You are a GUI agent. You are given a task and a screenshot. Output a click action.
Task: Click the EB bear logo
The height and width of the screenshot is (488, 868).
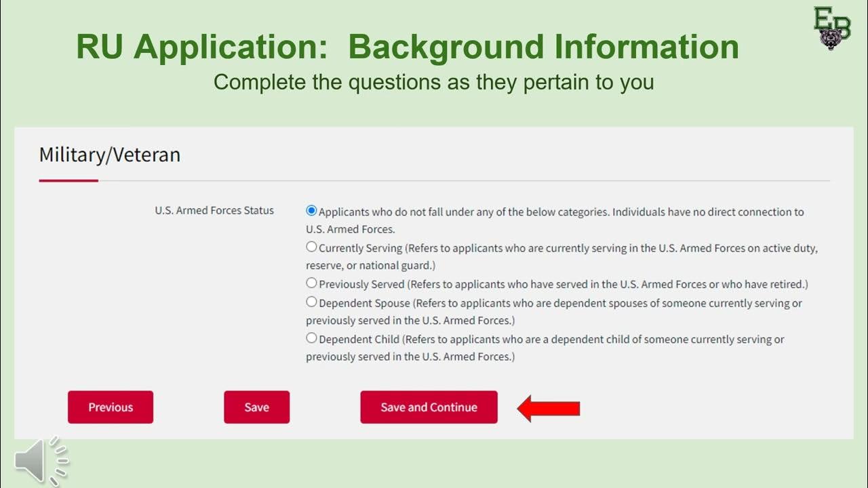coord(832,28)
